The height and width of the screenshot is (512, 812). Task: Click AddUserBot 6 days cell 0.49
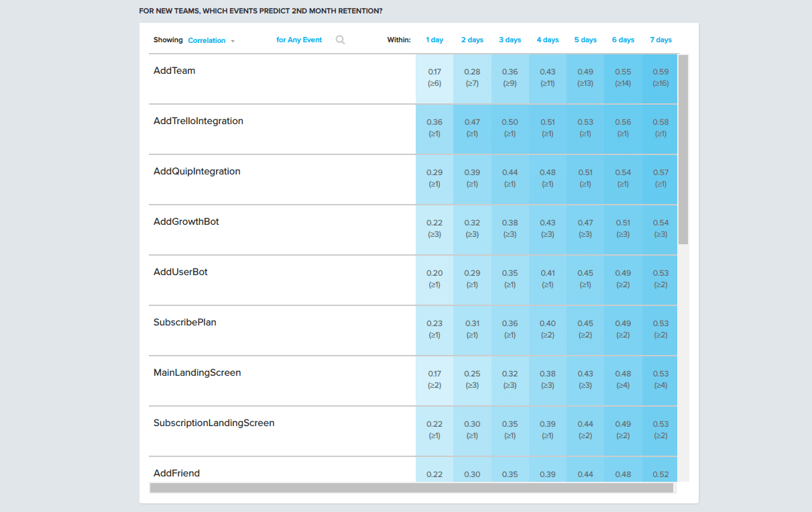pos(623,279)
